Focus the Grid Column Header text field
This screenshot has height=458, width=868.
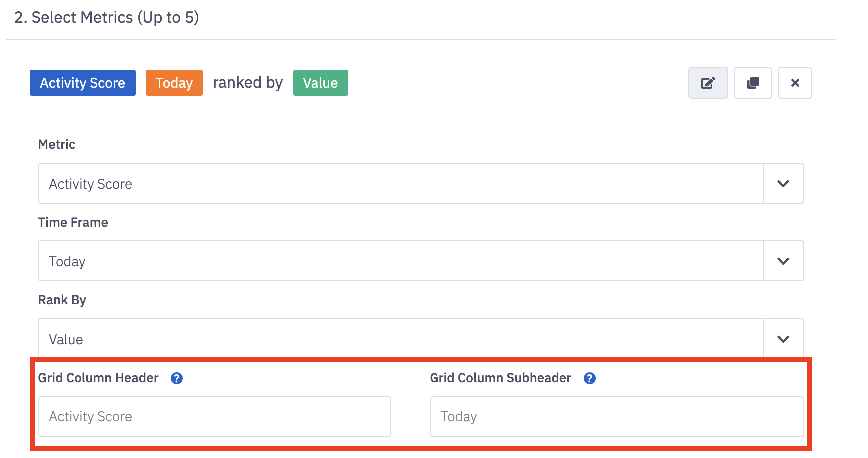pos(215,417)
